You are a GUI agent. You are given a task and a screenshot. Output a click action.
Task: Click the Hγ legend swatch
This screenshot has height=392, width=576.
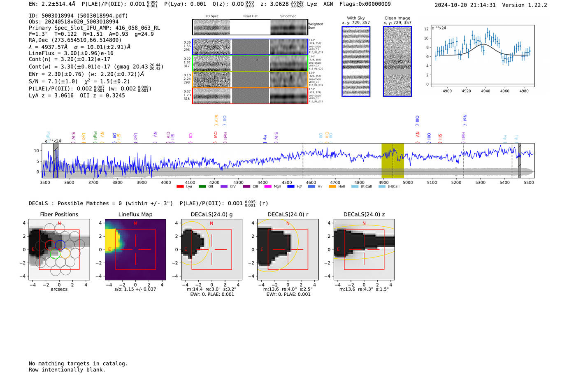tap(311, 187)
